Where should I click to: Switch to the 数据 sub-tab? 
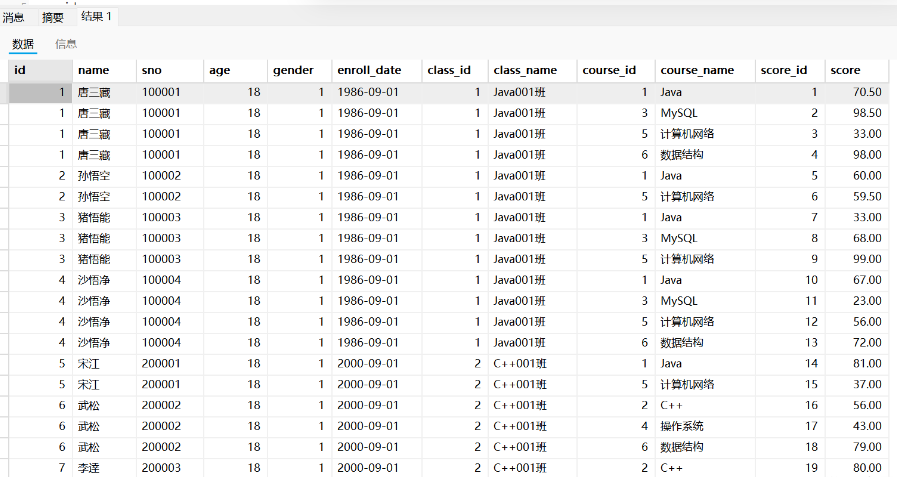[x=23, y=44]
